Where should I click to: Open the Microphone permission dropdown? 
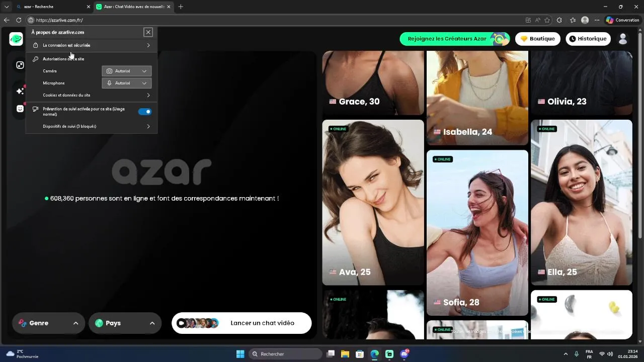click(x=126, y=83)
